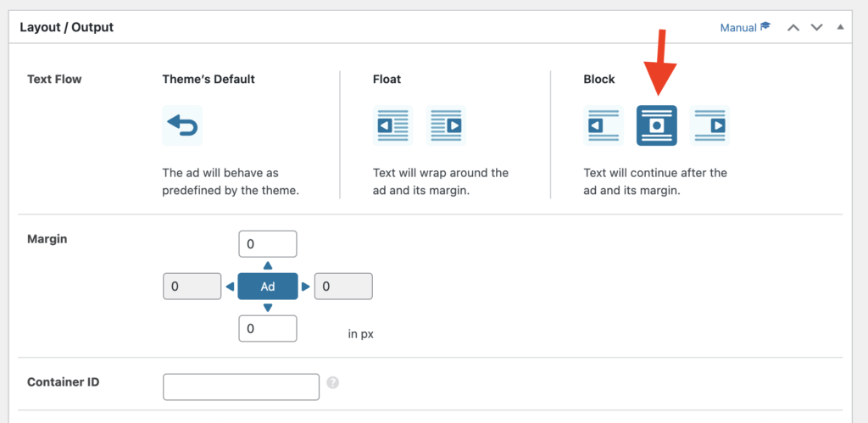Image resolution: width=868 pixels, height=423 pixels.
Task: Move the Layout / Output panel down
Action: click(x=817, y=27)
